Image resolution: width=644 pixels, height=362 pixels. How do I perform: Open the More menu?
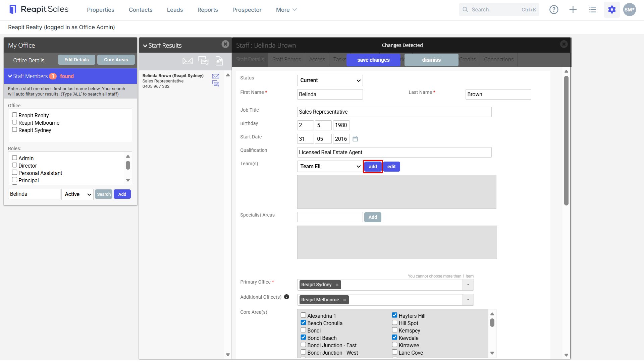286,10
